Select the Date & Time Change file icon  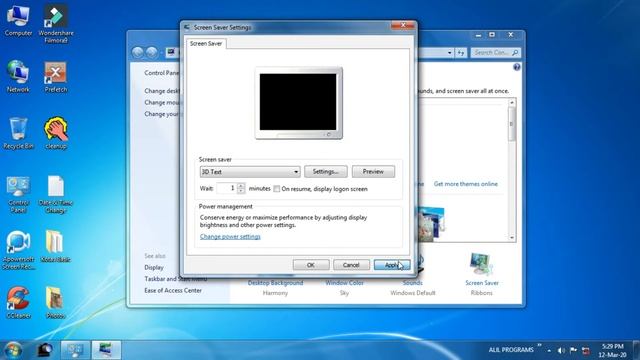click(56, 194)
